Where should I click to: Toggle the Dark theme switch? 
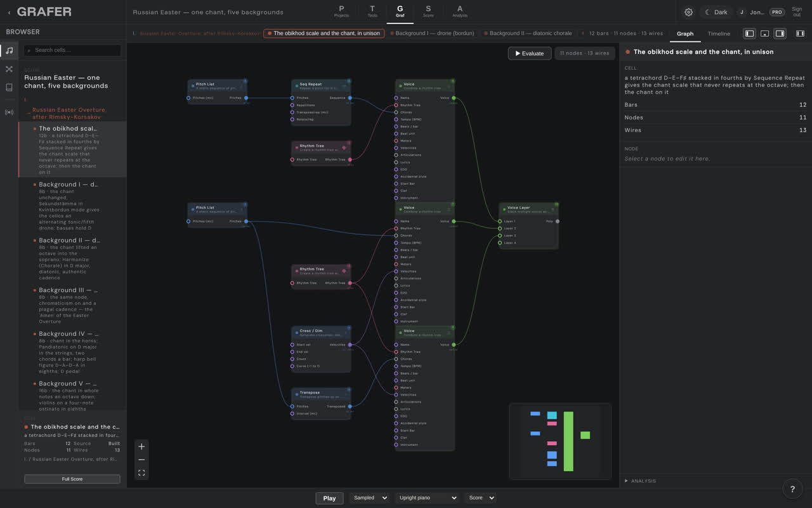[x=716, y=12]
